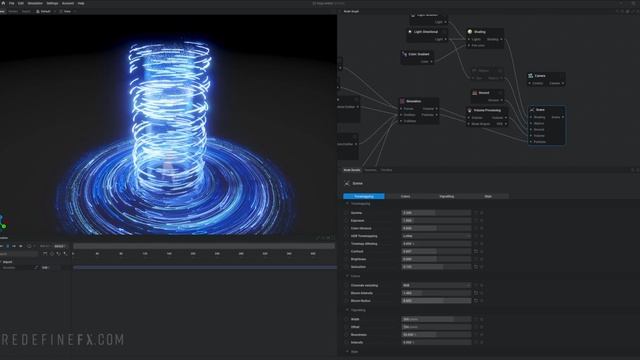Select the Node Details panel tab
Image resolution: width=640 pixels, height=360 pixels.
351,170
